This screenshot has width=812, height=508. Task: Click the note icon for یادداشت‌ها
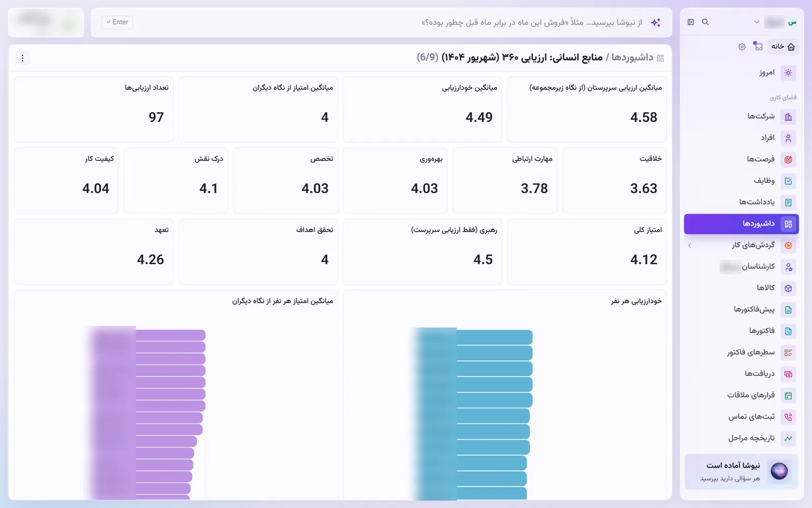pos(788,202)
